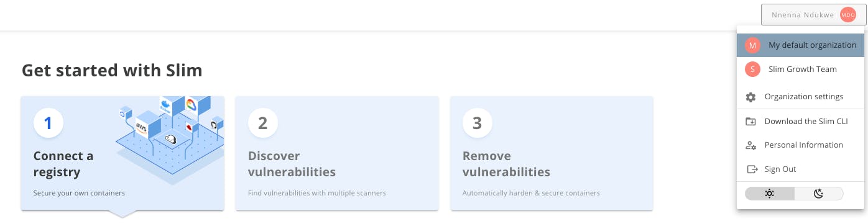The image size is (868, 224).
Task: Select Slim Growth Team organization
Action: [800, 69]
